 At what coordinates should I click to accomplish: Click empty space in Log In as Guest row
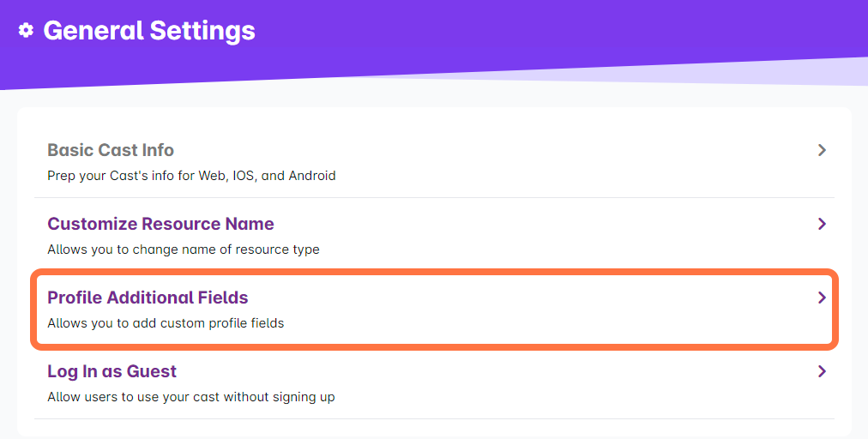coord(558,382)
